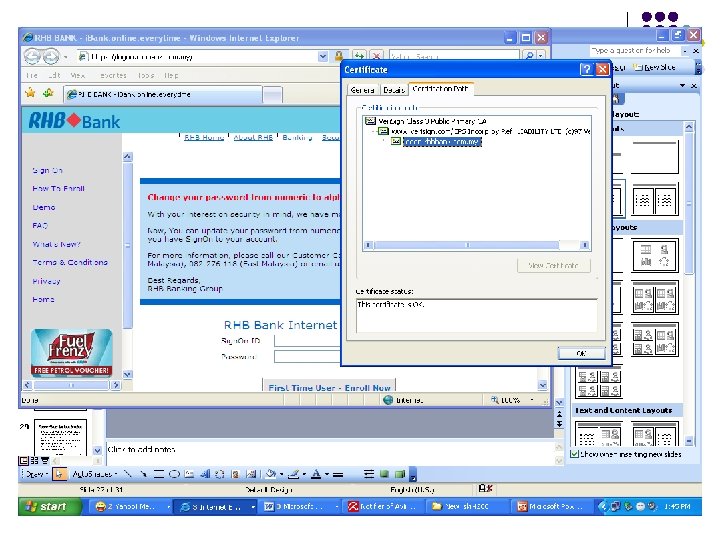Open Fill Color dropdown arrow

281,474
